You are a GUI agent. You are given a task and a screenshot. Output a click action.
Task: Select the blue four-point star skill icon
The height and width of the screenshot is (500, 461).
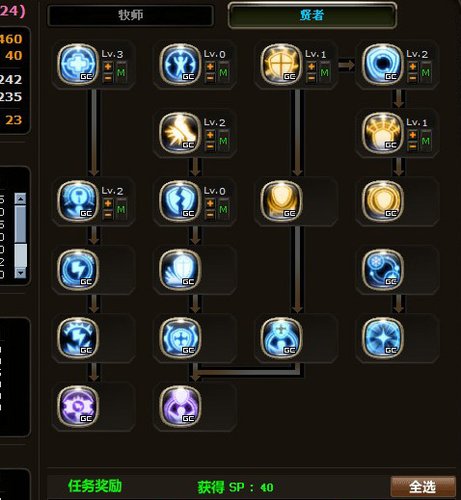pyautogui.click(x=383, y=338)
